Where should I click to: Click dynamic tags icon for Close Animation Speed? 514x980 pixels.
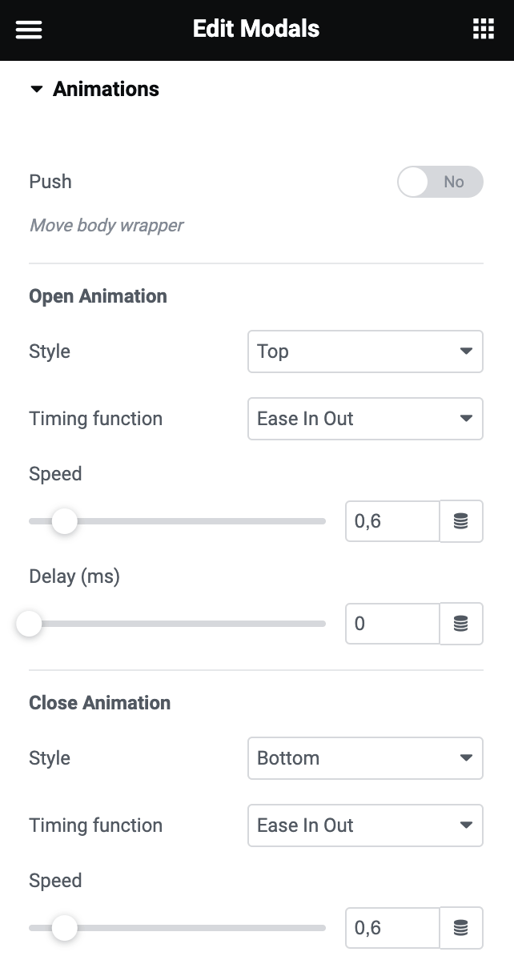point(461,928)
